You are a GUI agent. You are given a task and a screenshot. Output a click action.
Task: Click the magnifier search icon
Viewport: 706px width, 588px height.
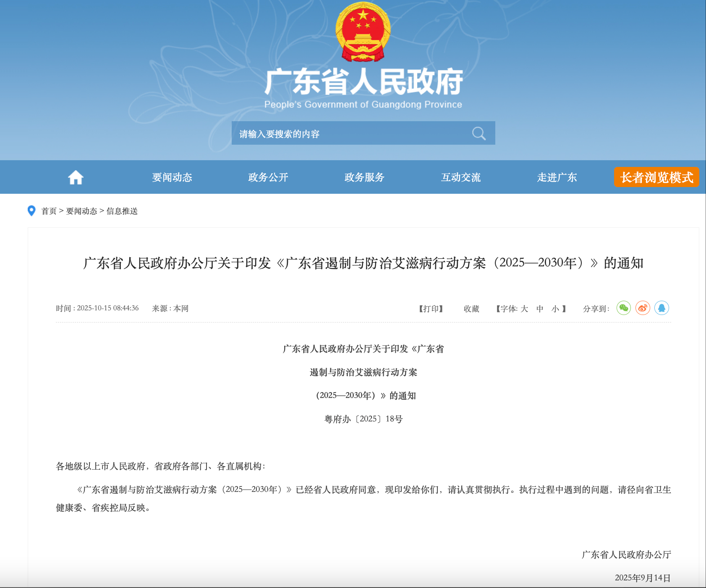[479, 133]
